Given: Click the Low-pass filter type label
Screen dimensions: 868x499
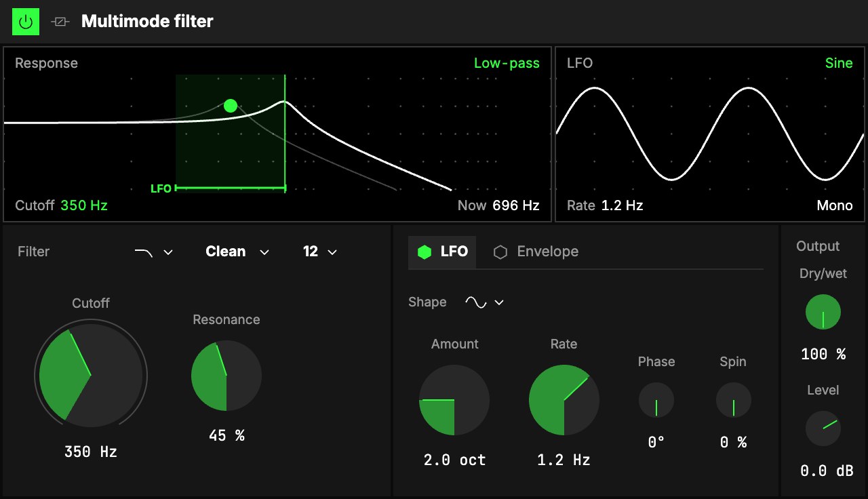Looking at the screenshot, I should coord(507,63).
